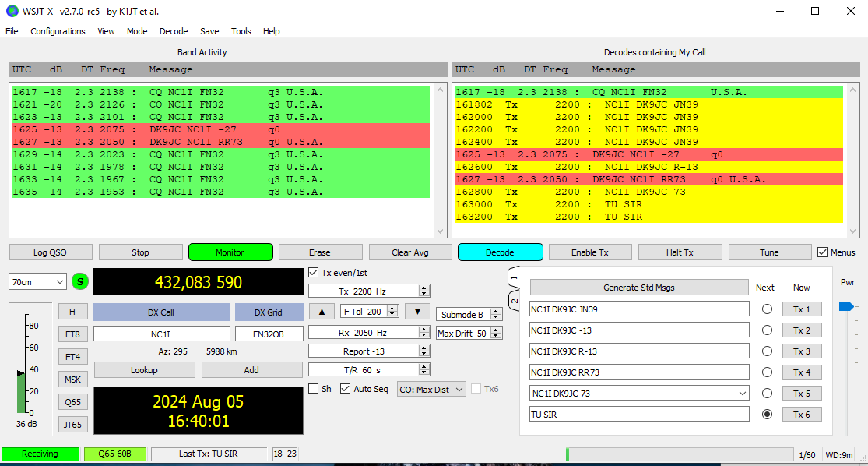Select the FT4 mode button
Screen dimensions: 868x466
(73, 357)
